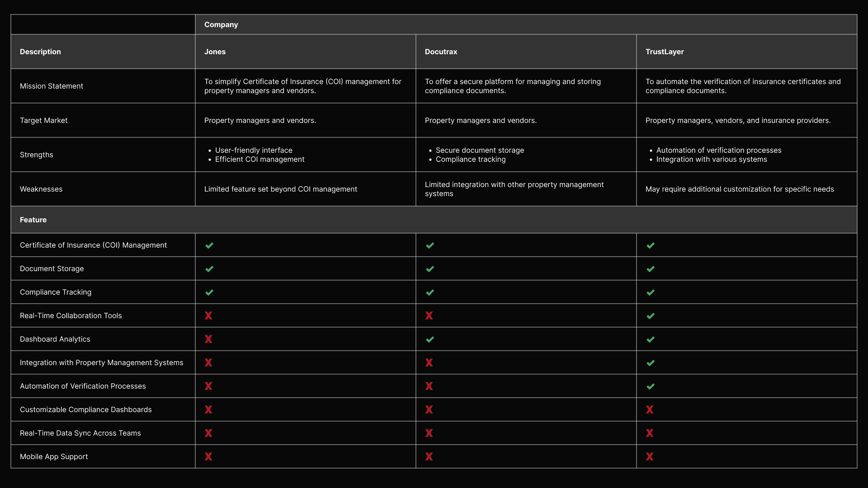Click the "Mission Statement" row label
The image size is (868, 488).
pos(52,86)
